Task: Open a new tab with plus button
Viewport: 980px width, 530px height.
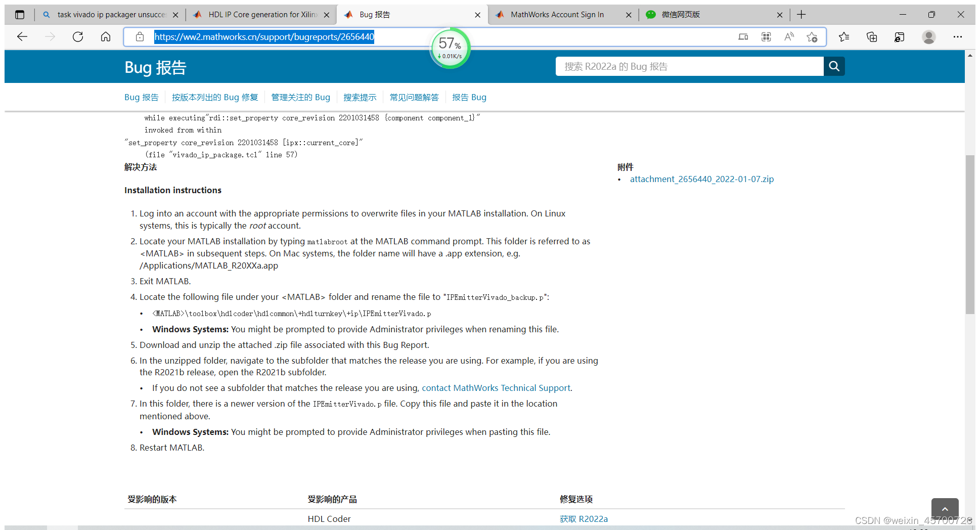Action: click(x=800, y=14)
